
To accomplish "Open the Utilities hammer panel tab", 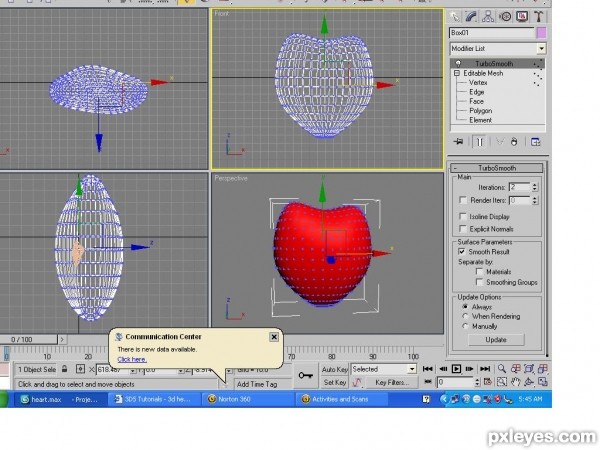I will (x=539, y=16).
